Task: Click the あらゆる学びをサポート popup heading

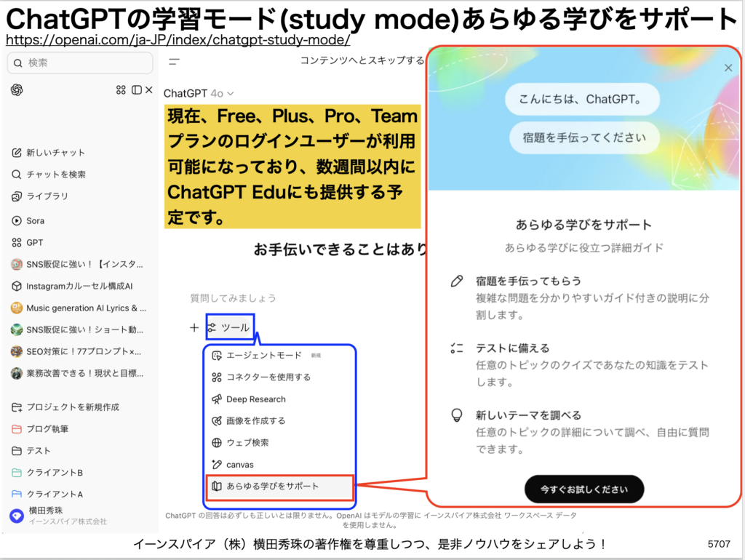Action: coord(583,224)
